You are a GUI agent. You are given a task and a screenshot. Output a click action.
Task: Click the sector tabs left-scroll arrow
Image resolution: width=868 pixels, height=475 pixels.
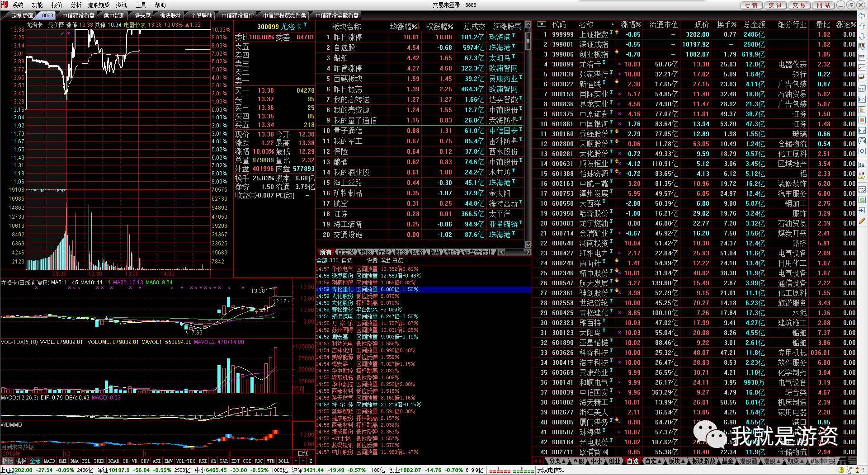click(x=501, y=252)
